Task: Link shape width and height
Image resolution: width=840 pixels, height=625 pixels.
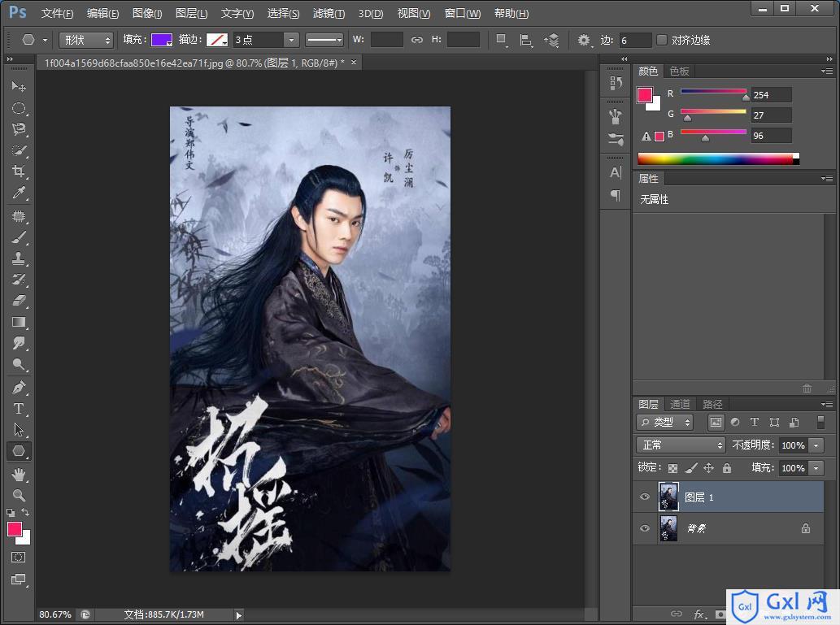Action: click(x=417, y=40)
